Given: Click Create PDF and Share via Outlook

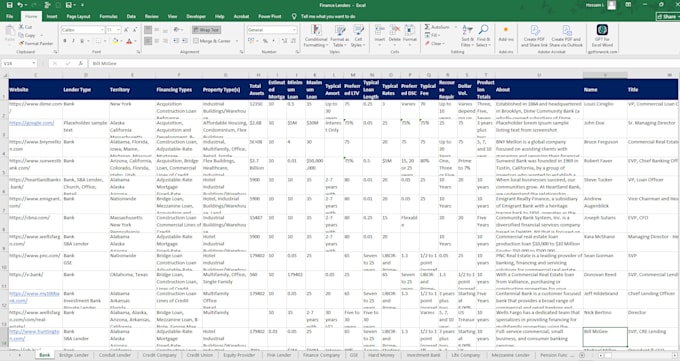Looking at the screenshot, I should pyautogui.click(x=566, y=36).
